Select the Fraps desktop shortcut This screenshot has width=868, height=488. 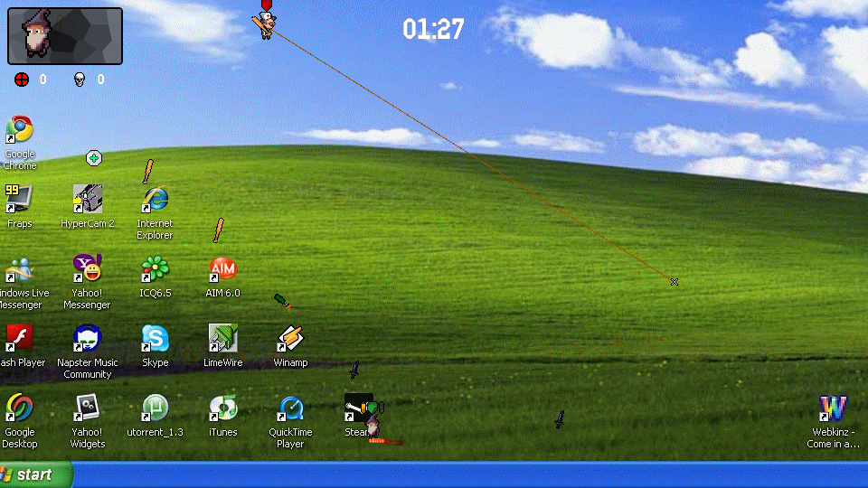(19, 199)
